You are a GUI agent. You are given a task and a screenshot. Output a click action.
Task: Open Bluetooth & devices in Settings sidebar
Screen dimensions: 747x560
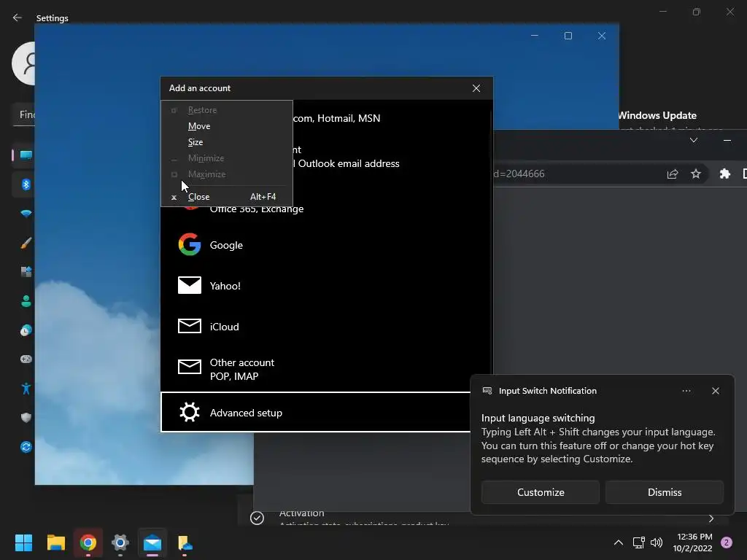tap(26, 184)
